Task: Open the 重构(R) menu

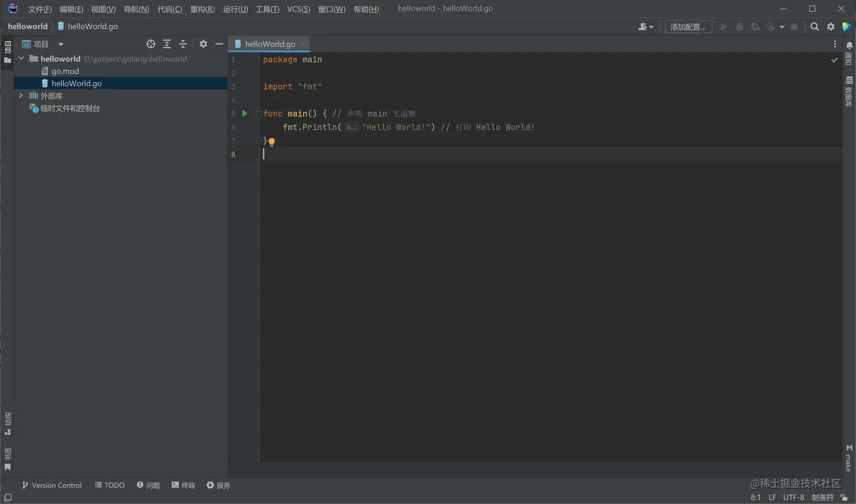Action: coord(203,9)
